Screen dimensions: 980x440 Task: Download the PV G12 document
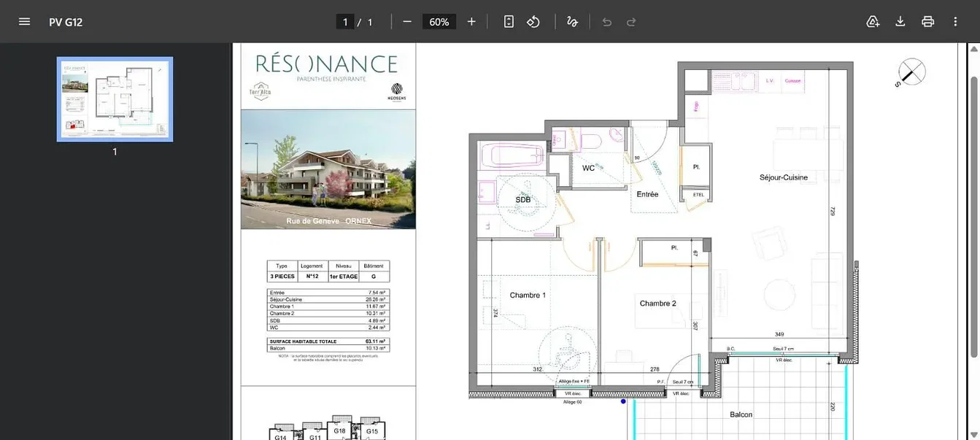click(x=900, y=21)
